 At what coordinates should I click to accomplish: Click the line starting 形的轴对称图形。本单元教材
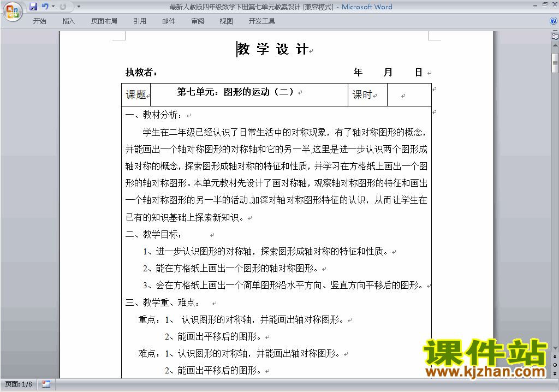click(276, 183)
